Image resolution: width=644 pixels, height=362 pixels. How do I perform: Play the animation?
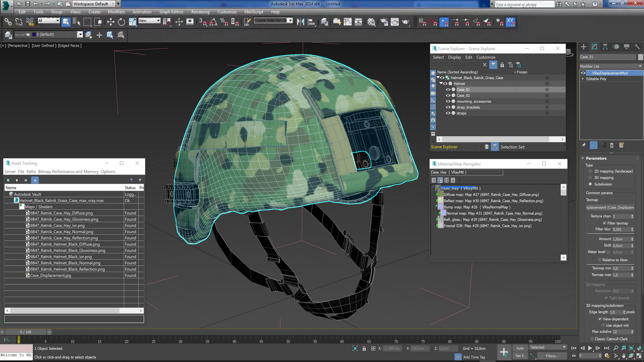tap(590, 348)
